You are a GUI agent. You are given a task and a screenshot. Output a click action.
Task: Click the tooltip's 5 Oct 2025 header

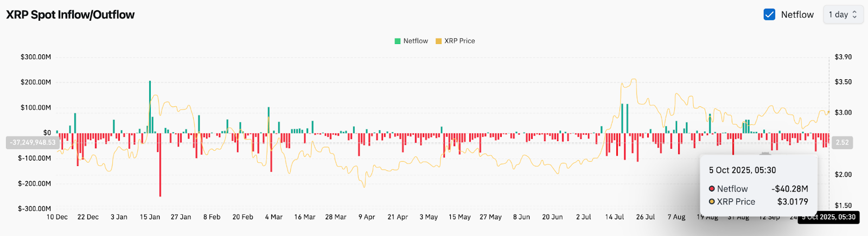[742, 170]
